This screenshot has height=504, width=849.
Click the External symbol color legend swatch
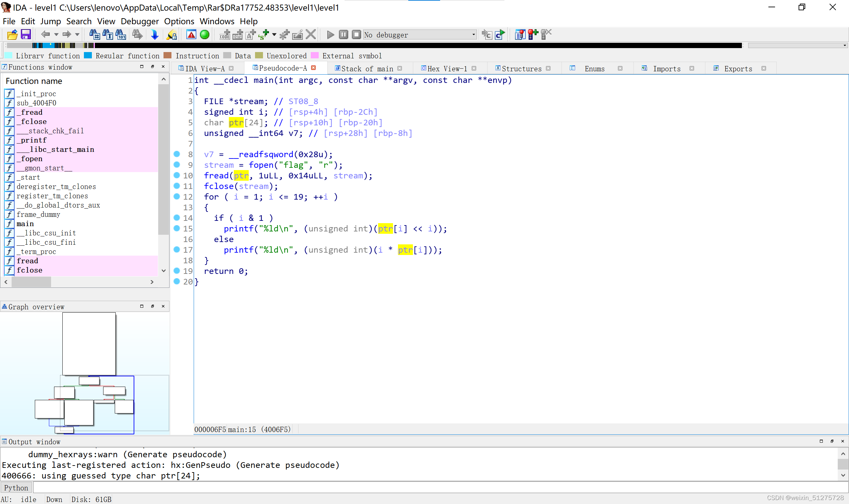315,55
